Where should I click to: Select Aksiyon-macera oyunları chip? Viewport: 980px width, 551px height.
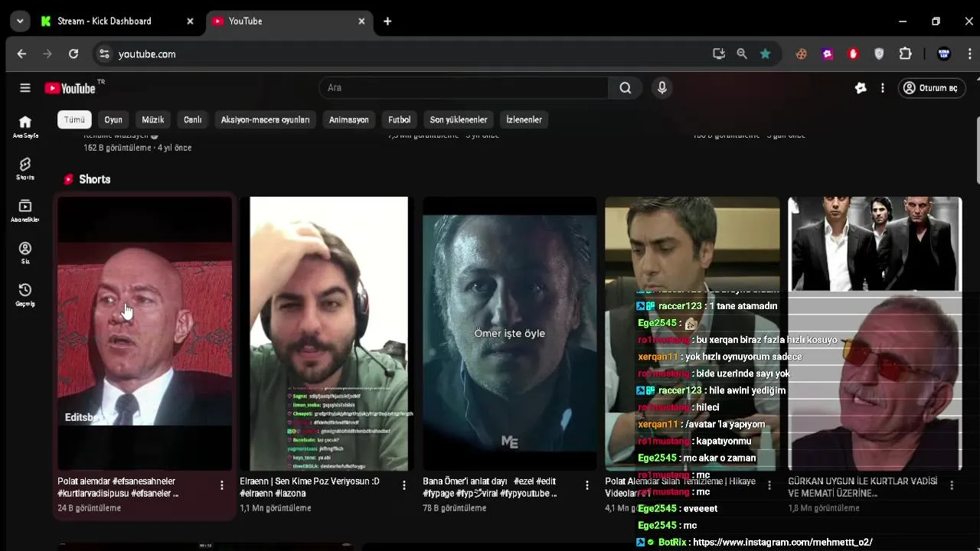coord(266,119)
